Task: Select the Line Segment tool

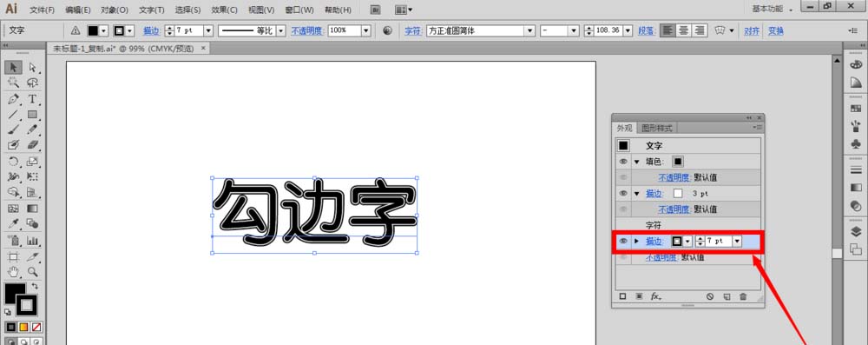Action: point(14,114)
